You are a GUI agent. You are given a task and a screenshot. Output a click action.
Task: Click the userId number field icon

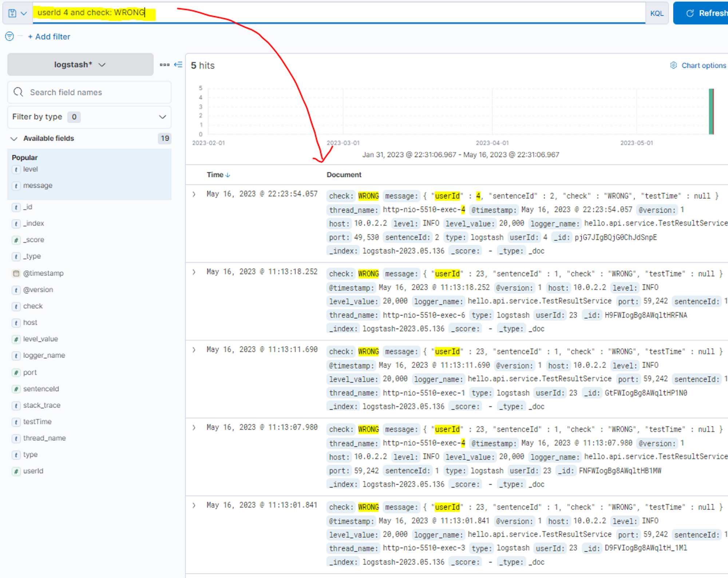[x=16, y=471]
